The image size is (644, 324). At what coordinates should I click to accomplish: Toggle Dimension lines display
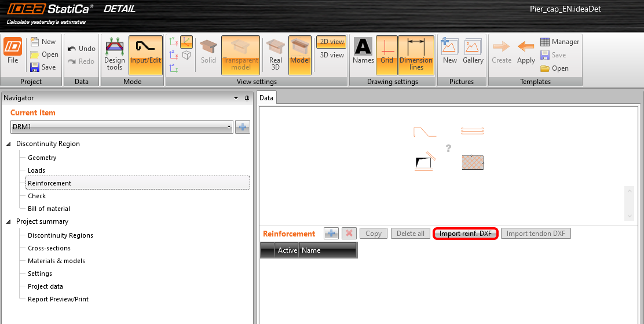click(x=416, y=55)
